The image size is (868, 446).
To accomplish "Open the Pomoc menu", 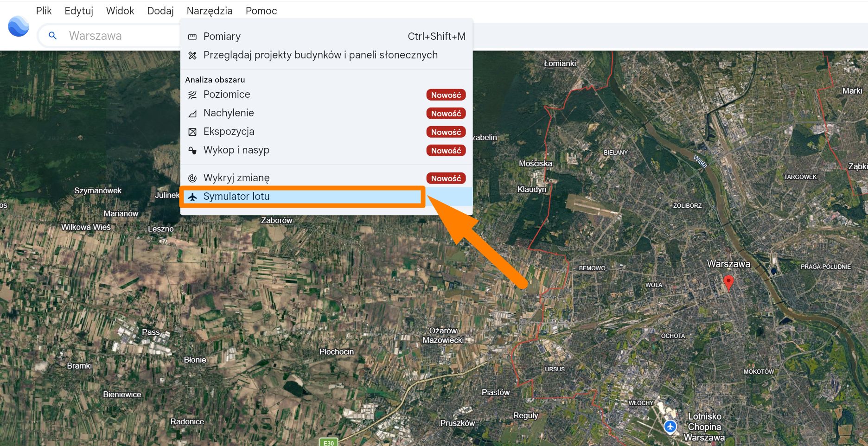I will coord(262,11).
